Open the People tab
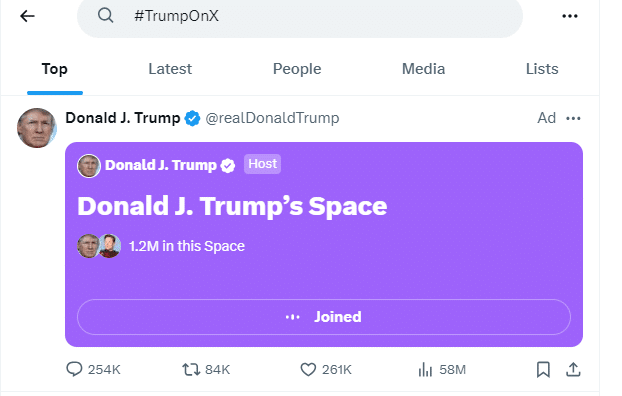622x396 pixels. pyautogui.click(x=297, y=69)
